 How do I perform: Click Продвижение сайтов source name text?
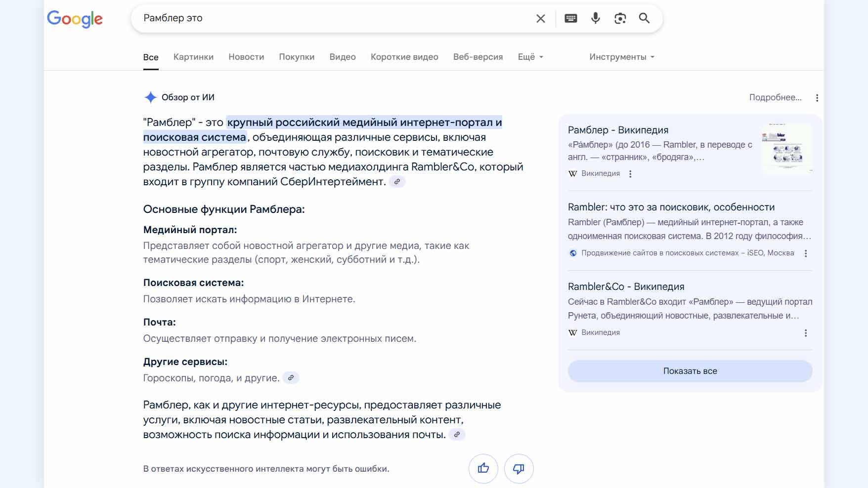(x=688, y=253)
